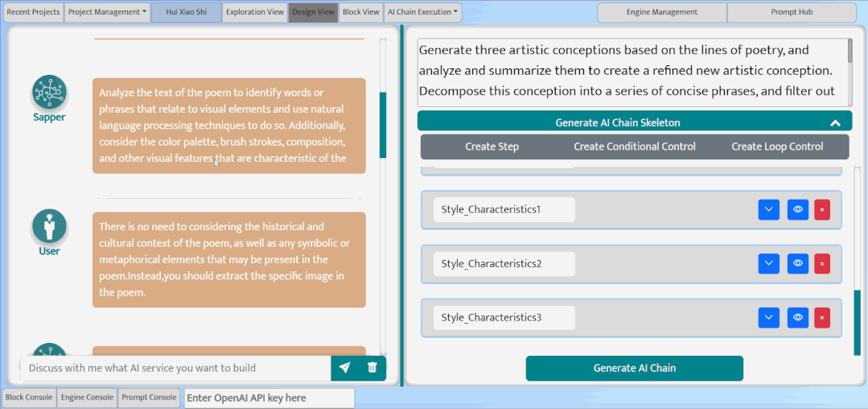The width and height of the screenshot is (868, 409).
Task: Switch to the Exploration View tab
Action: (x=255, y=12)
